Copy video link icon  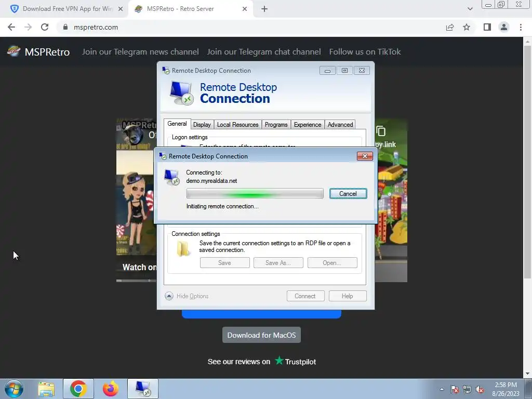[x=381, y=131]
